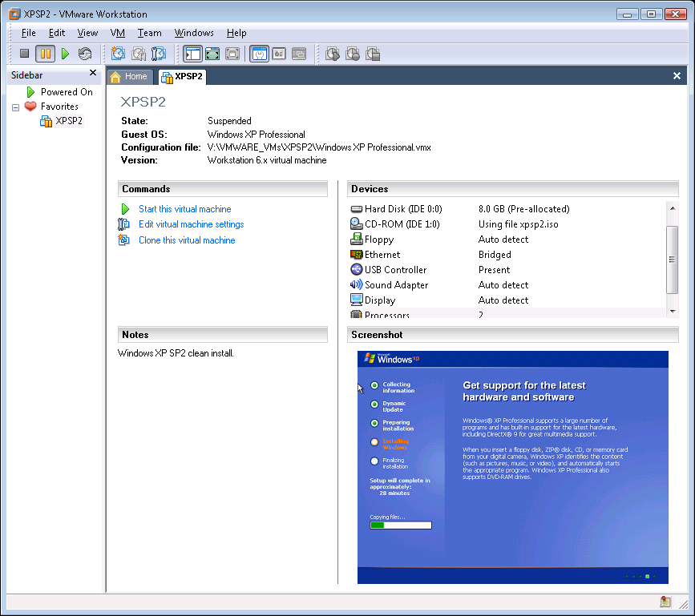Select the USB Controller device row
This screenshot has width=695, height=616.
tap(506, 270)
